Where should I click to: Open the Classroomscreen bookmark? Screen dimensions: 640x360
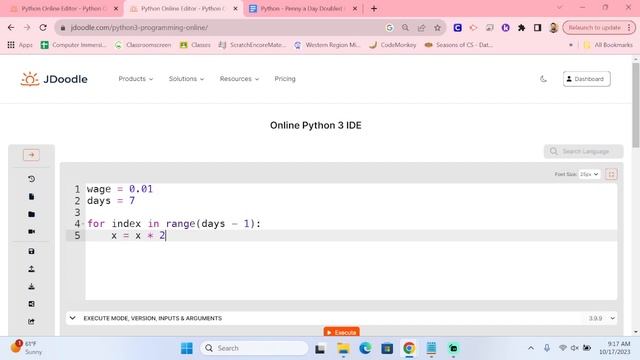tap(143, 45)
